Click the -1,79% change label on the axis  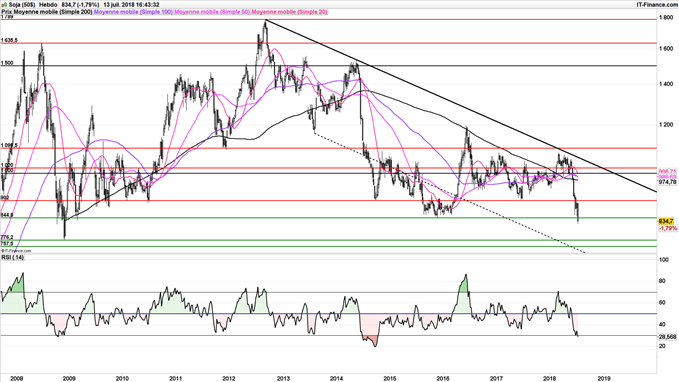[667, 228]
